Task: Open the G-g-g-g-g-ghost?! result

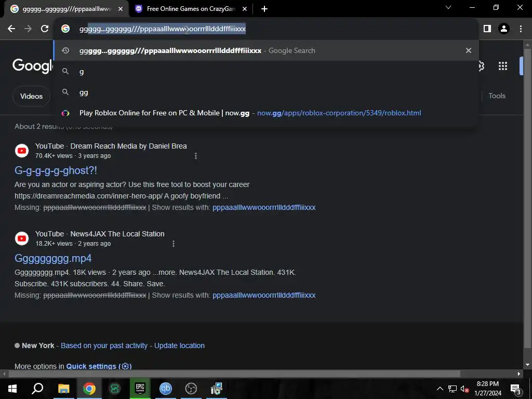Action: point(56,170)
